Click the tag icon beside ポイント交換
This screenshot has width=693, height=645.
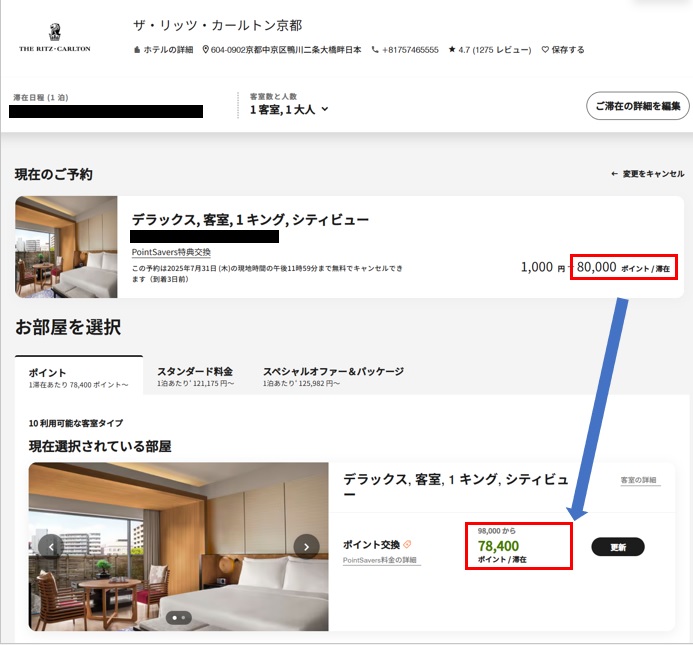(x=407, y=544)
